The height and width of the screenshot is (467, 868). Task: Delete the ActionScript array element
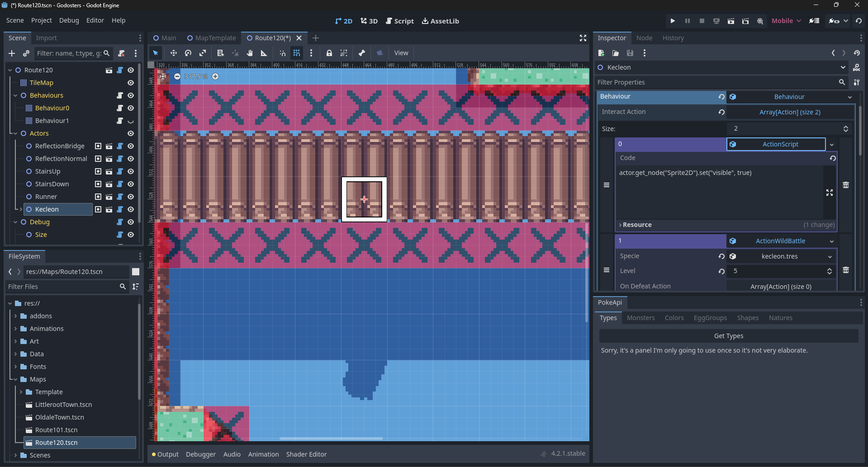(846, 185)
